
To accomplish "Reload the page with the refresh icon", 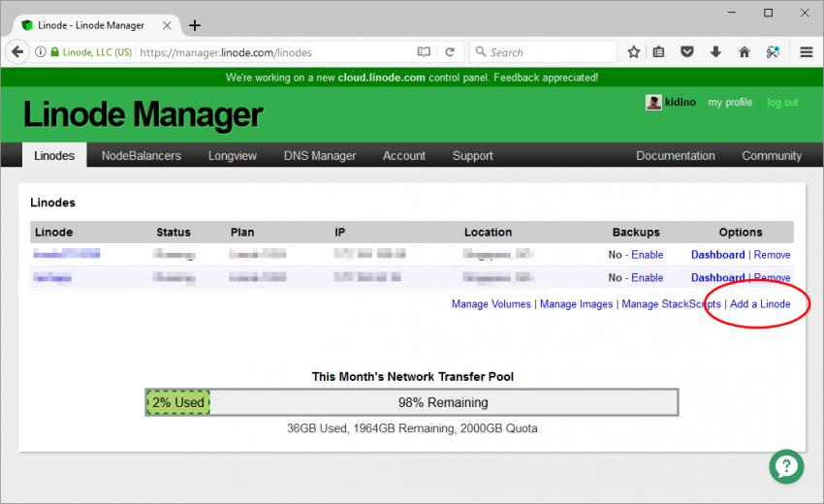I will pyautogui.click(x=450, y=52).
